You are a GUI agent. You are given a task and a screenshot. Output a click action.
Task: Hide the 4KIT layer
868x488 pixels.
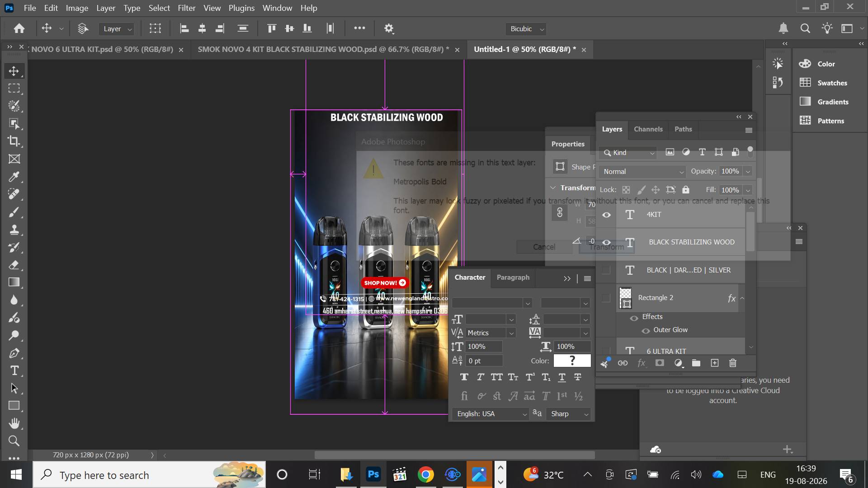pyautogui.click(x=607, y=215)
